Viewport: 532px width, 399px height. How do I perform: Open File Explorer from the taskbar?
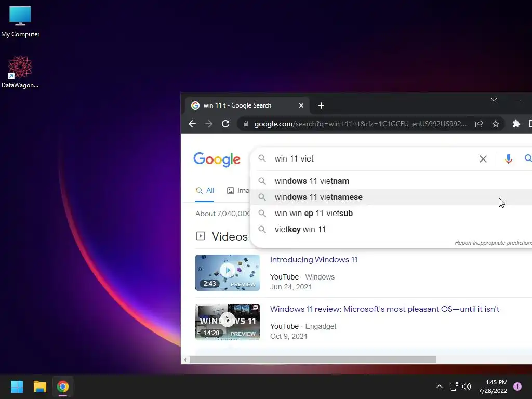tap(39, 387)
